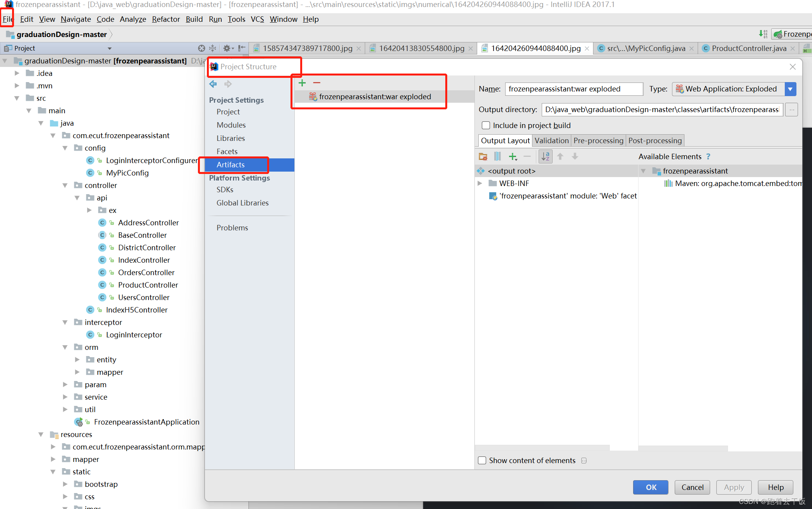The height and width of the screenshot is (509, 812).
Task: Click the Add artifact plus icon
Action: pyautogui.click(x=302, y=84)
